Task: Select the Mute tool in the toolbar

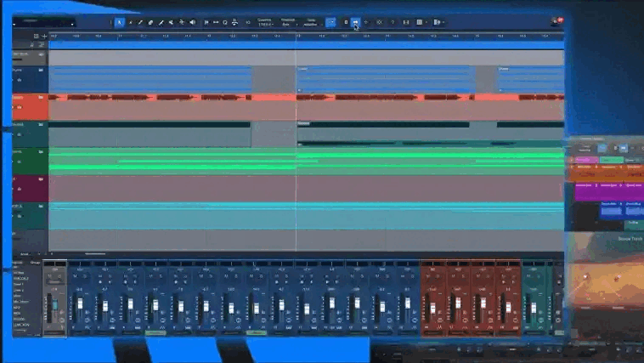Action: pos(171,22)
